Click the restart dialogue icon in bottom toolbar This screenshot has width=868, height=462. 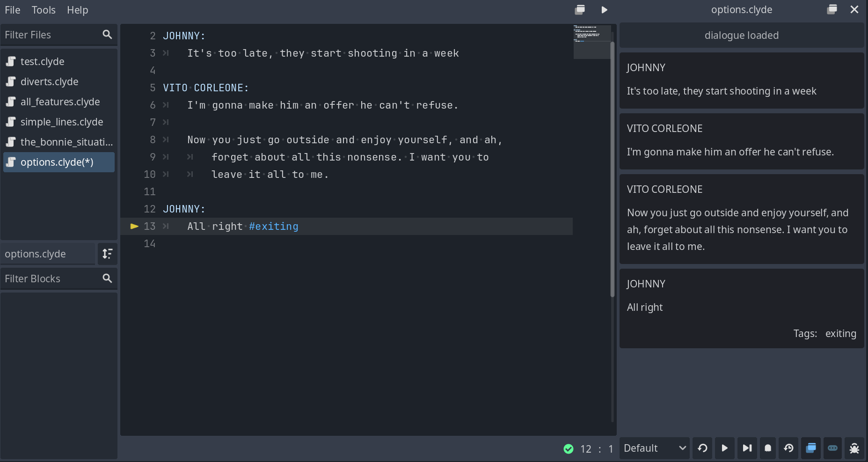click(702, 448)
